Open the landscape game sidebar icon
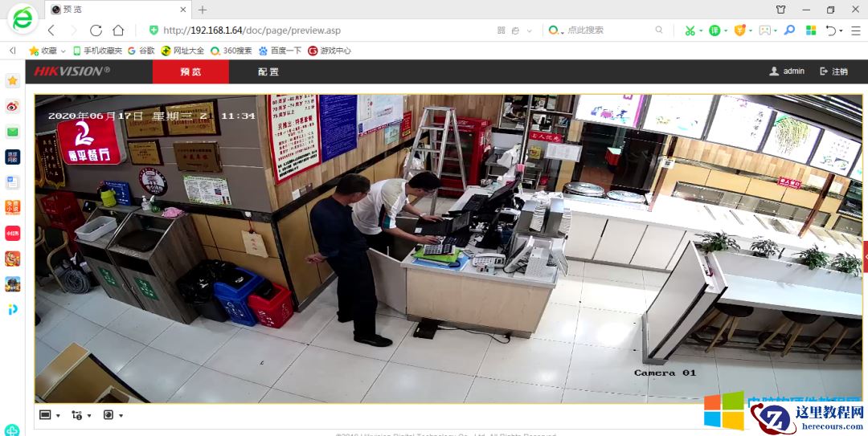Screen dimensions: 868x436 [x=12, y=284]
